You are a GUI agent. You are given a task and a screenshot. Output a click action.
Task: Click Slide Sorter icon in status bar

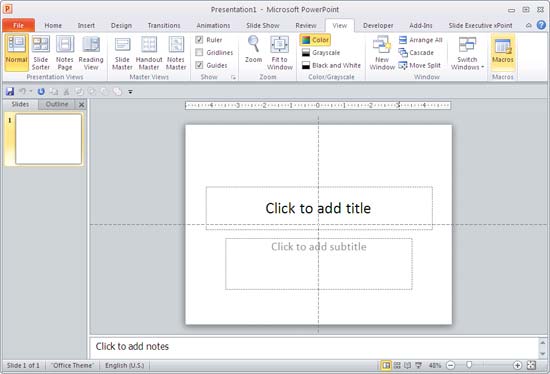[x=397, y=366]
